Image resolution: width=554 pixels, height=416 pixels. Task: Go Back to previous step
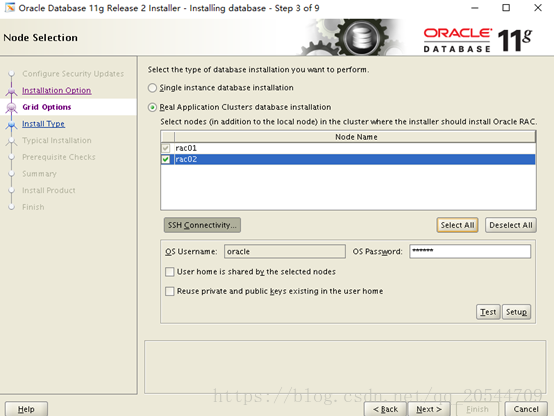pos(385,409)
